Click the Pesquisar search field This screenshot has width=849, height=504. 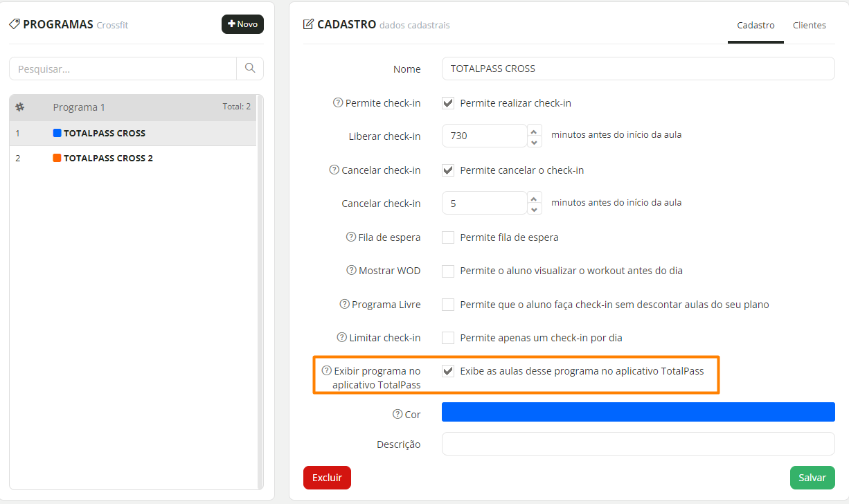123,69
